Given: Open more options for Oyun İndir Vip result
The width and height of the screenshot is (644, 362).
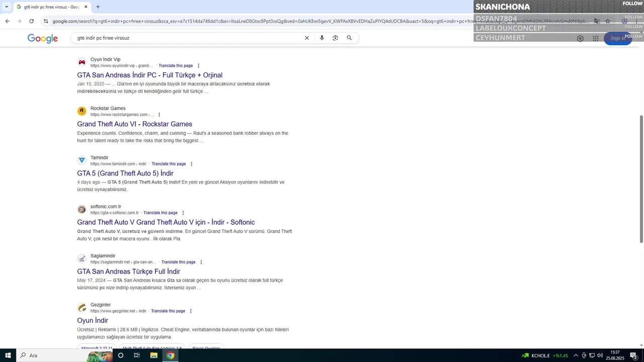Looking at the screenshot, I should 198,66.
